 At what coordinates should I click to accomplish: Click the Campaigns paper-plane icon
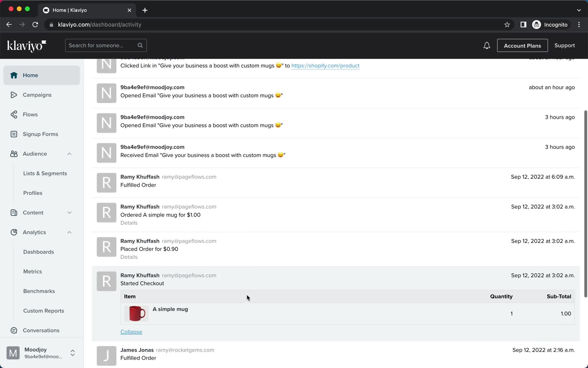tap(14, 95)
